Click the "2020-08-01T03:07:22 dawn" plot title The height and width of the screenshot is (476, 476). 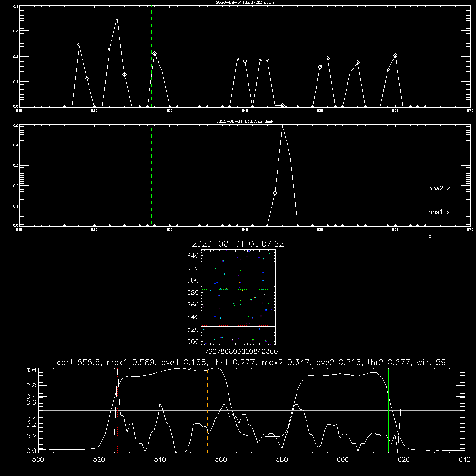click(x=245, y=2)
